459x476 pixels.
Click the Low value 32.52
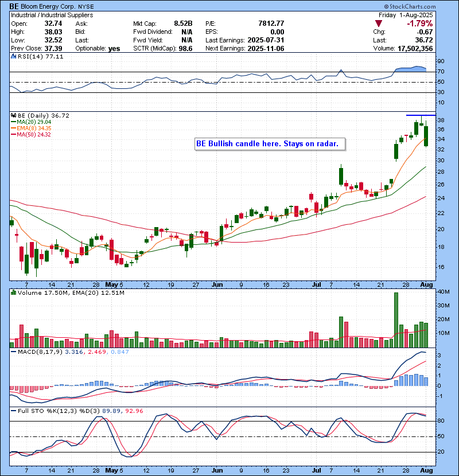pos(53,40)
